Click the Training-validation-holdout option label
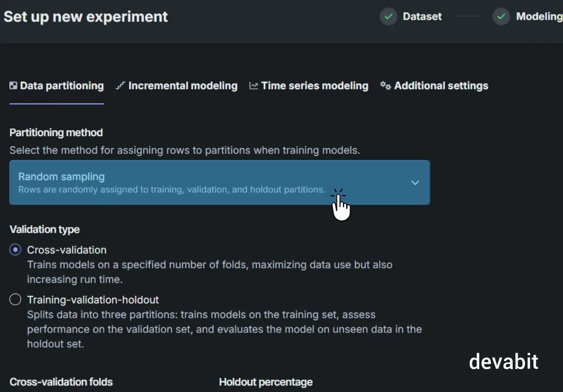Screen dimensions: 563x392 coord(93,300)
